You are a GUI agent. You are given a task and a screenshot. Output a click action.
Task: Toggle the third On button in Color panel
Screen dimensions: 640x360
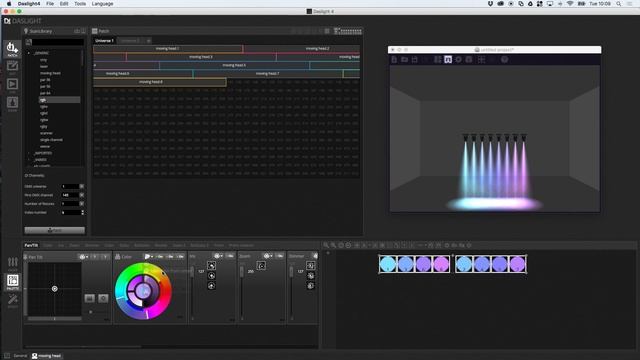tap(180, 256)
